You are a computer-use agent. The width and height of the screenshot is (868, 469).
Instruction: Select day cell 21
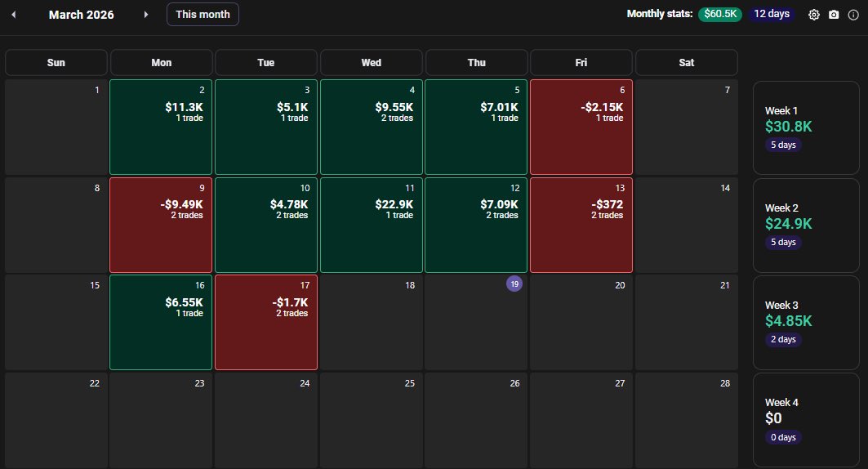click(x=687, y=322)
